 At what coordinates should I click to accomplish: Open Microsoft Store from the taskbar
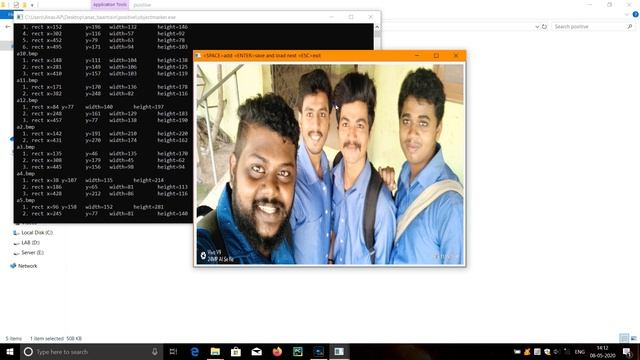[236, 351]
